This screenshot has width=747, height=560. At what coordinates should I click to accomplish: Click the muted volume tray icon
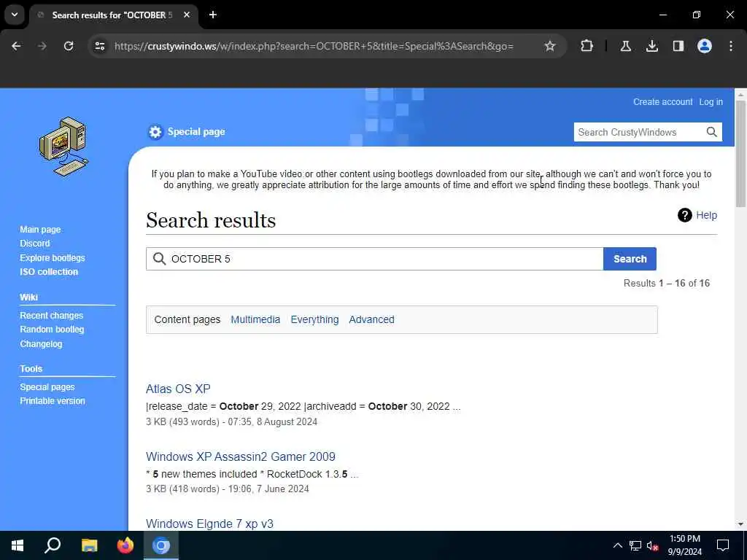click(652, 545)
